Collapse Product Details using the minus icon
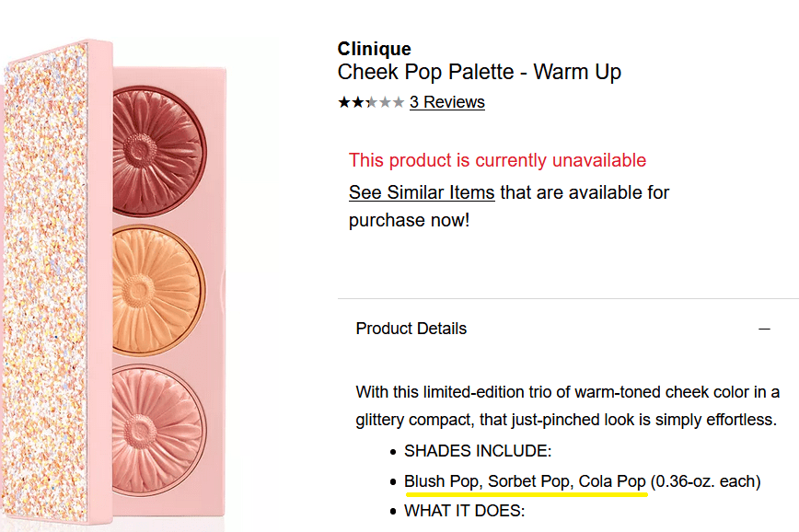799x532 pixels. (763, 329)
